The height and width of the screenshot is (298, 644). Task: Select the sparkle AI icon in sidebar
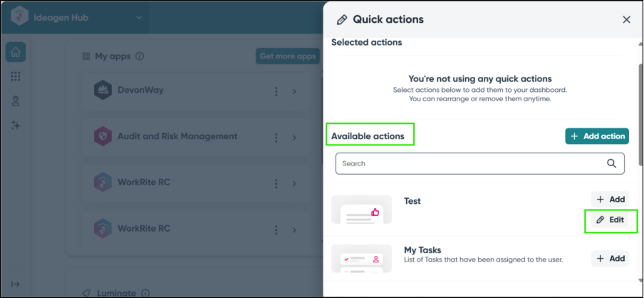(16, 125)
